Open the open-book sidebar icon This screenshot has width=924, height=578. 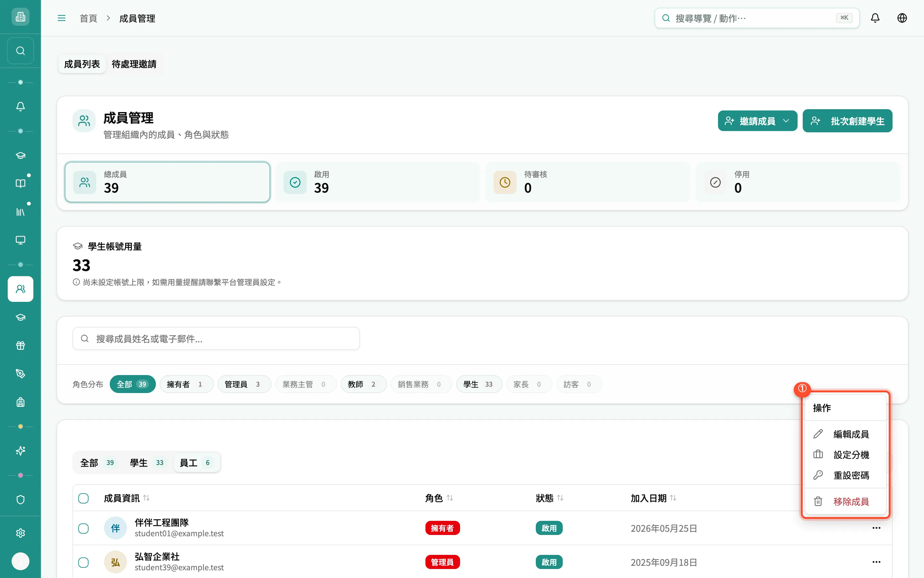tap(20, 183)
